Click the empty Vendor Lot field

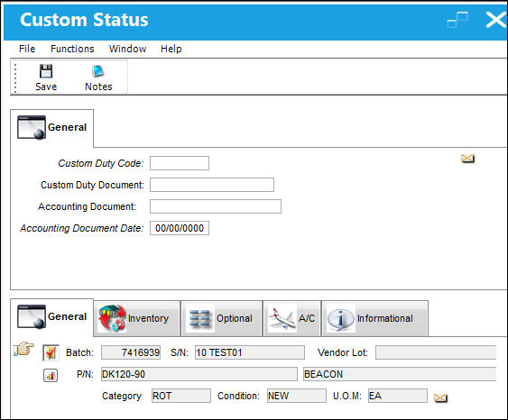pyautogui.click(x=436, y=352)
